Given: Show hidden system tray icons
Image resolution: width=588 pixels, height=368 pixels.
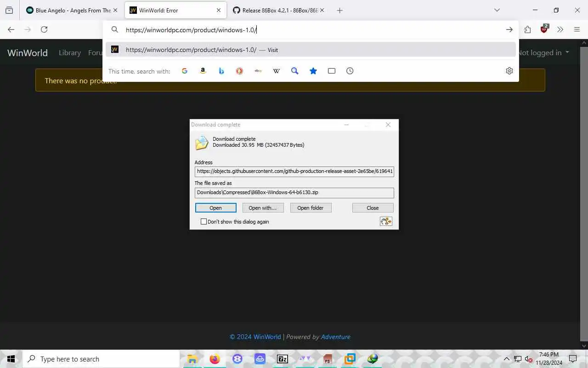Looking at the screenshot, I should tap(506, 359).
